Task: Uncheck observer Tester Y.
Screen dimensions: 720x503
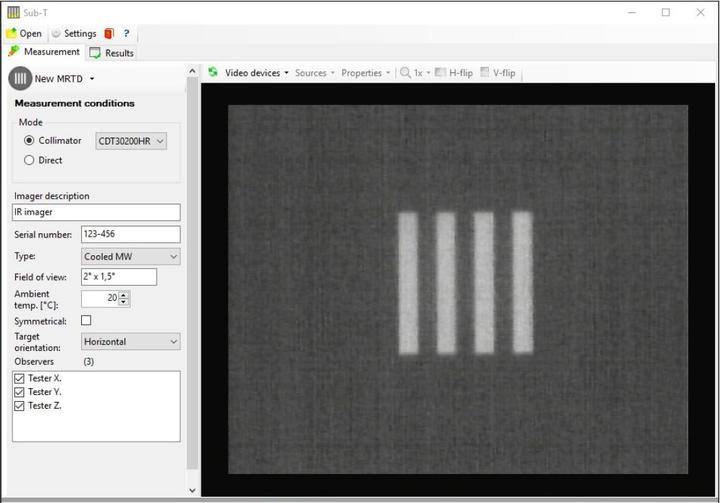Action: (x=20, y=392)
